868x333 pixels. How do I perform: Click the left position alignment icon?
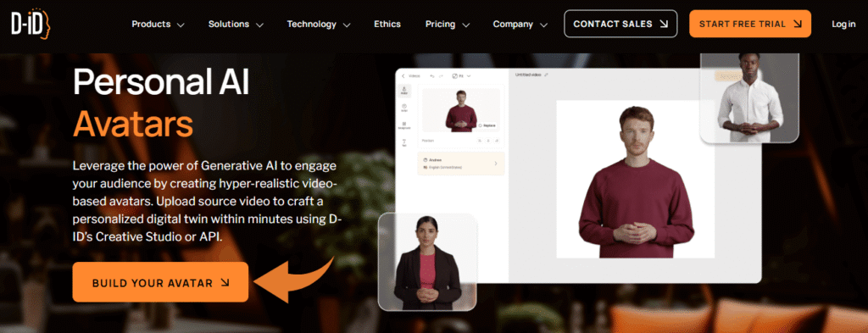click(480, 141)
